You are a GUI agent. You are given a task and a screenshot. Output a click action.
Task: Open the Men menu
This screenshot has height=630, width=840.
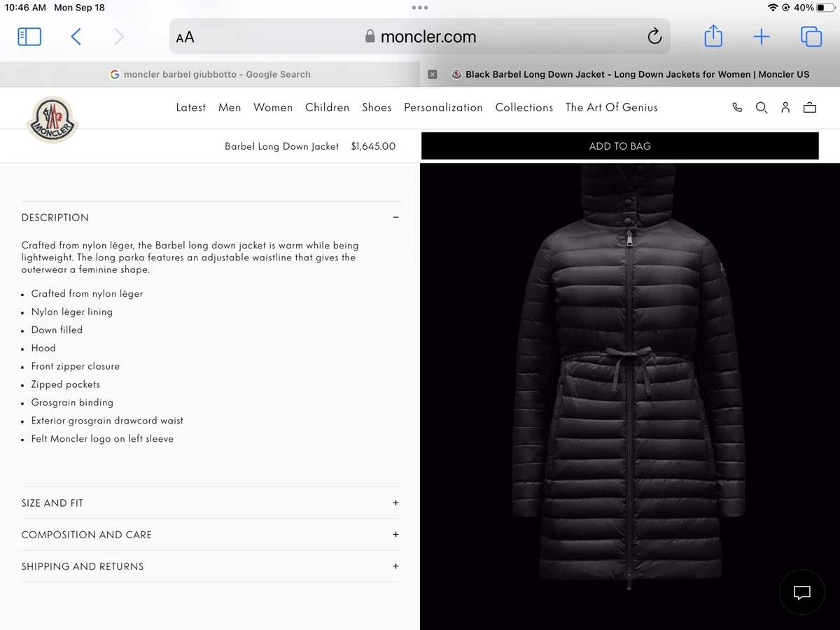[x=230, y=108]
